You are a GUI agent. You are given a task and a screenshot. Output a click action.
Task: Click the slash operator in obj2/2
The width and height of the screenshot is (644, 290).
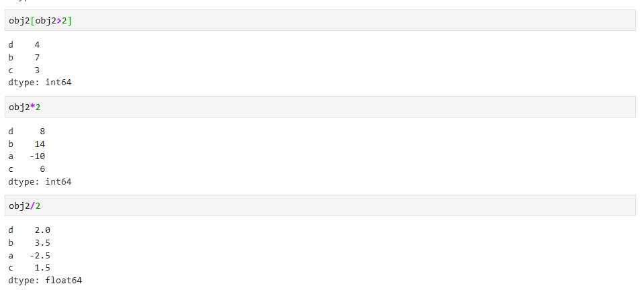(x=32, y=205)
